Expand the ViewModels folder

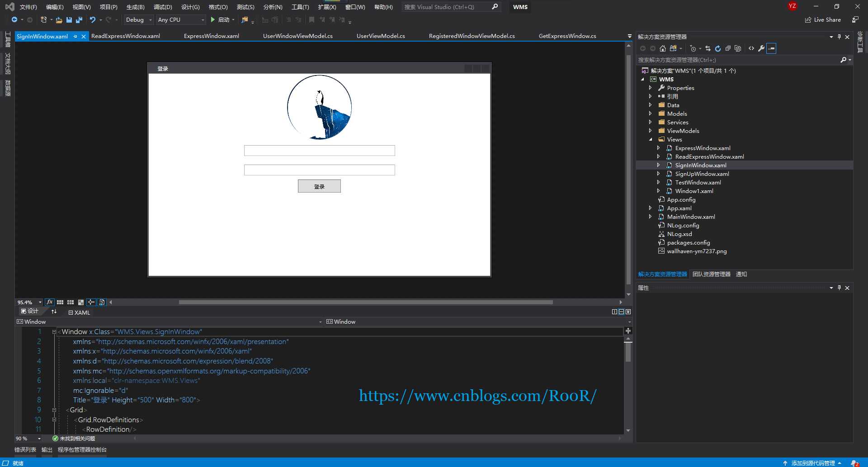650,131
